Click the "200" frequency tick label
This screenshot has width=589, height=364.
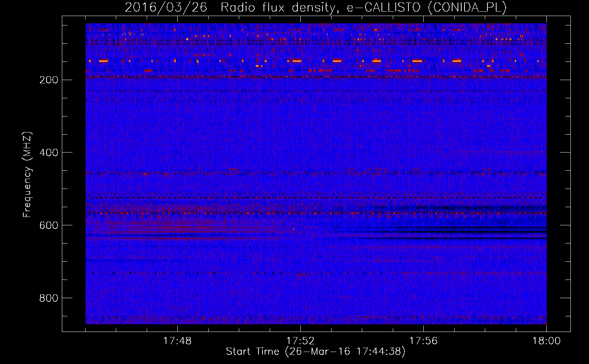(49, 80)
